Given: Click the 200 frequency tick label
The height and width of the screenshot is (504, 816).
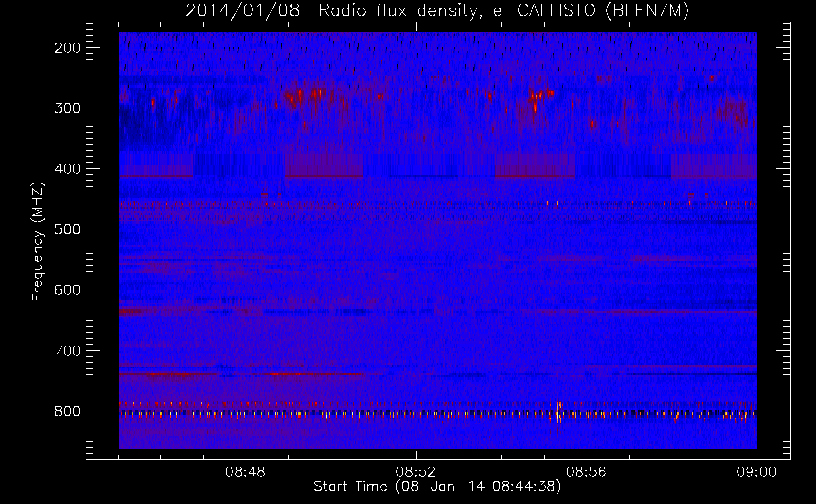Looking at the screenshot, I should [68, 48].
